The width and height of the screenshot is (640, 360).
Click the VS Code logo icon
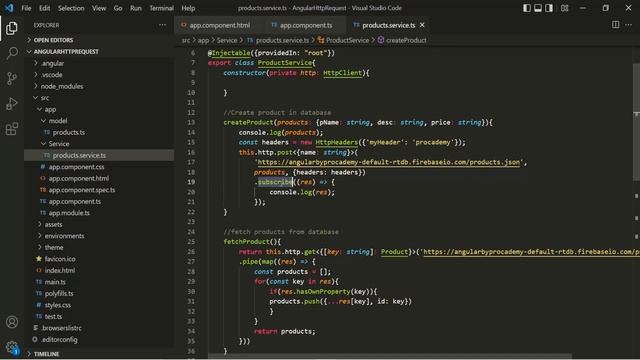point(9,8)
